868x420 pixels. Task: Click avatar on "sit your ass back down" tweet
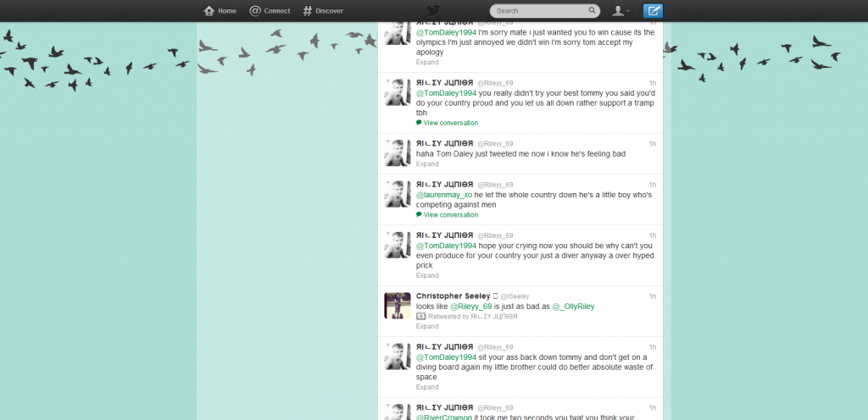398,356
